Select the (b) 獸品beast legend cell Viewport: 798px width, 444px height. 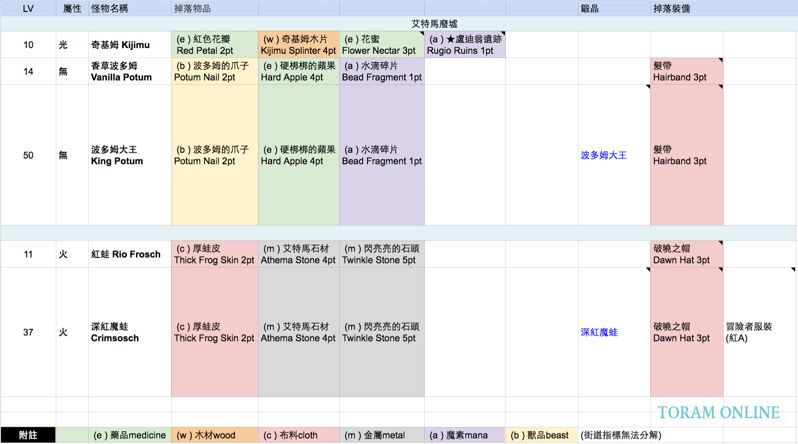pos(542,435)
